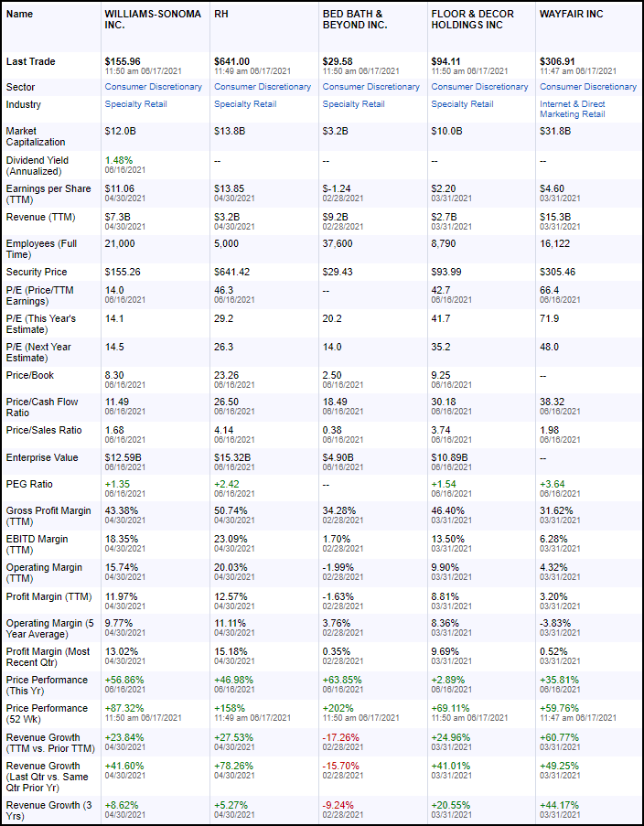The width and height of the screenshot is (644, 826).
Task: Click Williams-Sonoma's $7.3B revenue value
Action: point(117,217)
